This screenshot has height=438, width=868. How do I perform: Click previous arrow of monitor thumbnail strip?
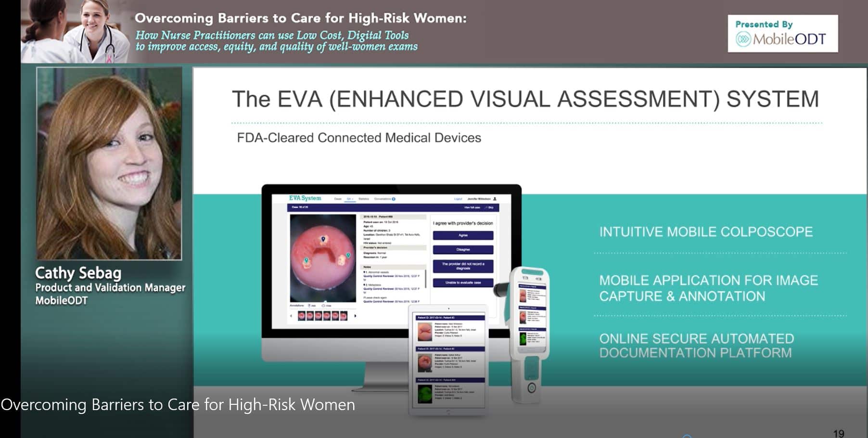coord(291,316)
